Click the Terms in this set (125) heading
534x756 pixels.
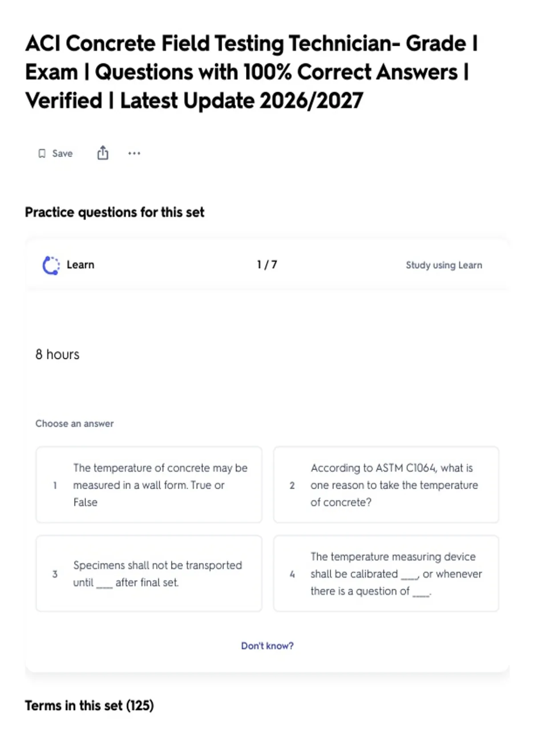coord(89,706)
